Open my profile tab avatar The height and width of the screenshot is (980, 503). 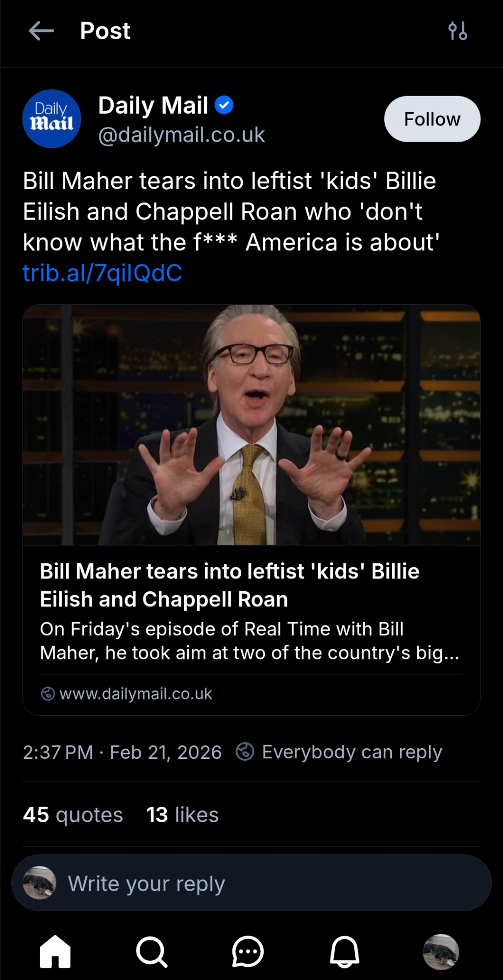click(x=441, y=952)
